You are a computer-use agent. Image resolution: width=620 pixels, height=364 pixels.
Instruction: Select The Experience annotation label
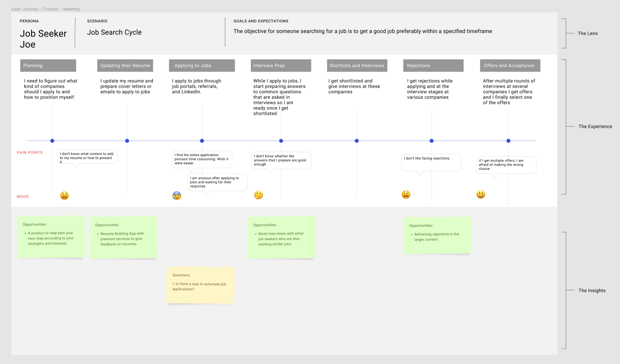pyautogui.click(x=595, y=127)
